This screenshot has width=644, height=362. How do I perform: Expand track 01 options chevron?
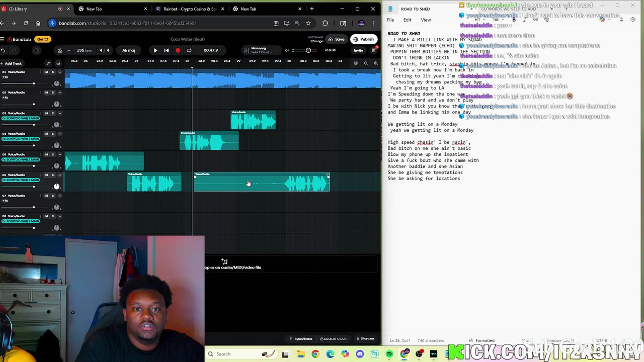pyautogui.click(x=59, y=72)
